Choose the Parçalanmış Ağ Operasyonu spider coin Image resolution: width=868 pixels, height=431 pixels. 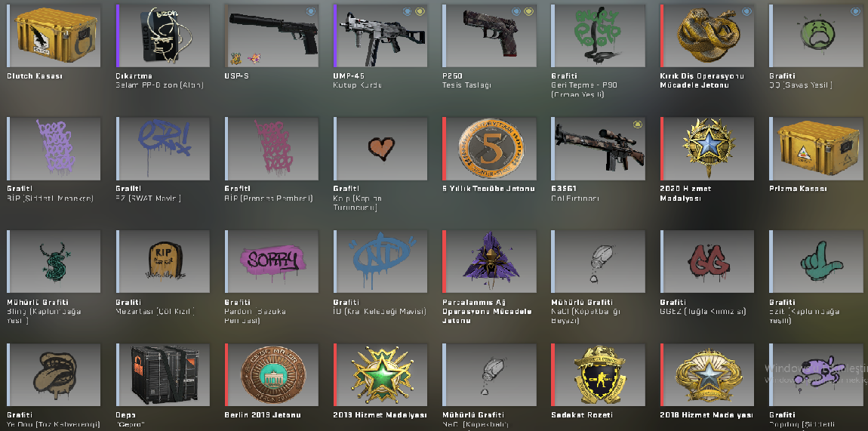[x=489, y=262]
